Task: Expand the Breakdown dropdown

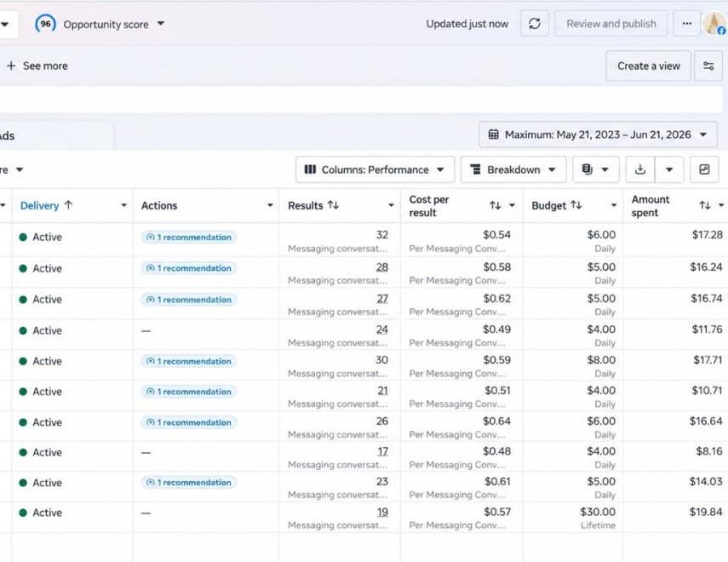Action: point(513,169)
